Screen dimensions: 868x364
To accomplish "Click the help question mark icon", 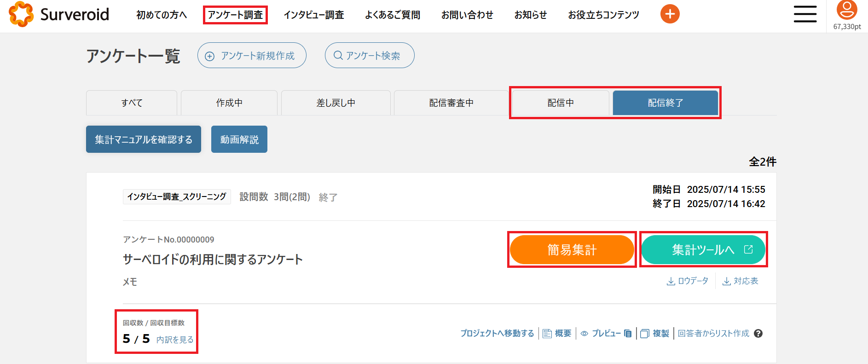I will coord(758,334).
